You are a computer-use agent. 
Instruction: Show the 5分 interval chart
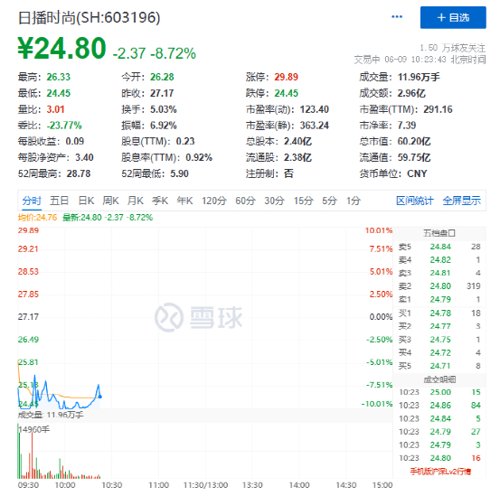point(329,201)
